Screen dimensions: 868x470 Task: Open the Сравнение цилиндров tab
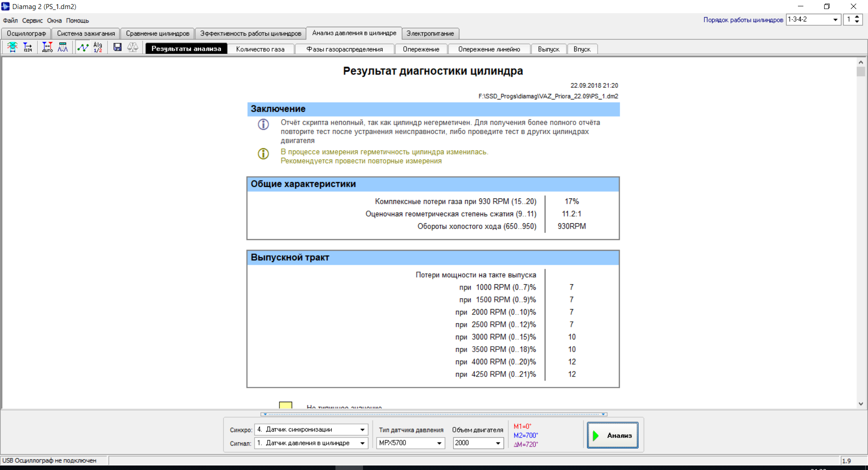pyautogui.click(x=158, y=33)
